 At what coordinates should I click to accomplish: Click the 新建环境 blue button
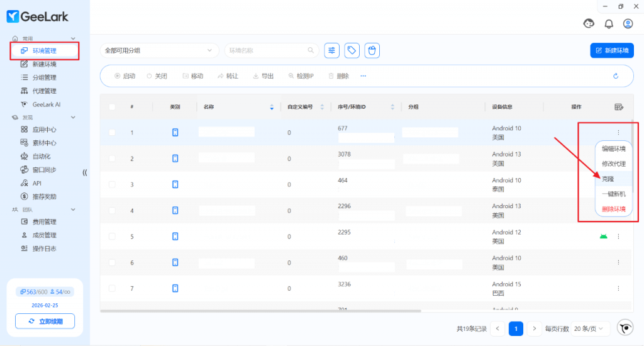pos(611,50)
